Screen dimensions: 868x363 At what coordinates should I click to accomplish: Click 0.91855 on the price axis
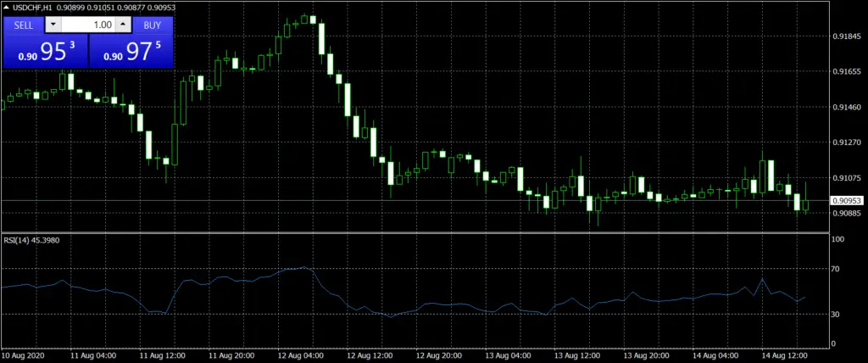pyautogui.click(x=847, y=36)
